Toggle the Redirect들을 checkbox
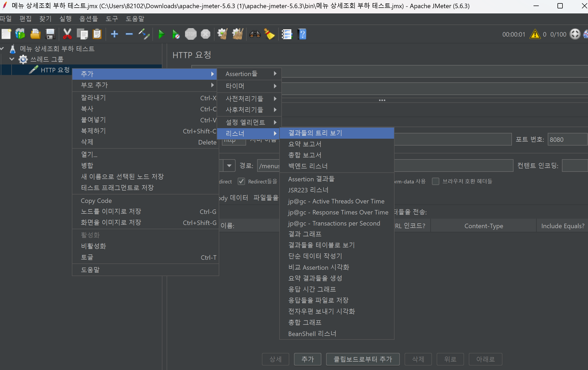 coord(241,181)
